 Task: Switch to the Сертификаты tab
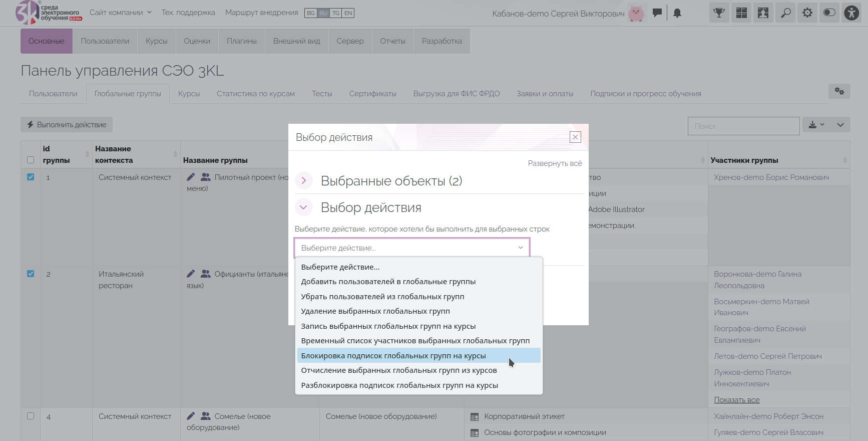click(372, 94)
